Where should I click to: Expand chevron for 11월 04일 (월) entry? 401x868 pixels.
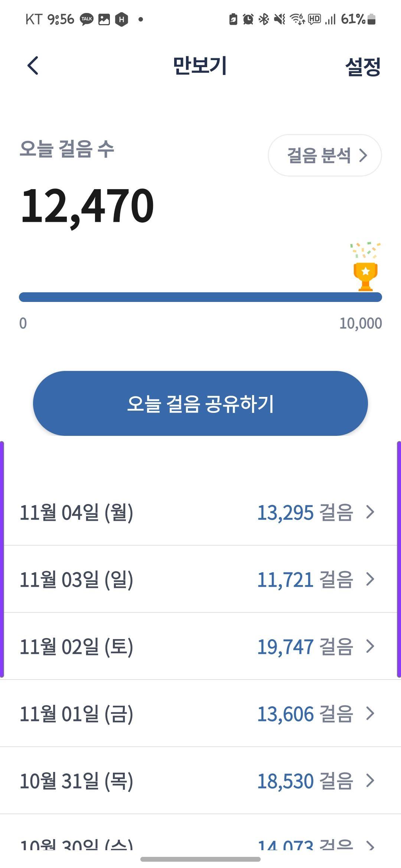pos(370,512)
